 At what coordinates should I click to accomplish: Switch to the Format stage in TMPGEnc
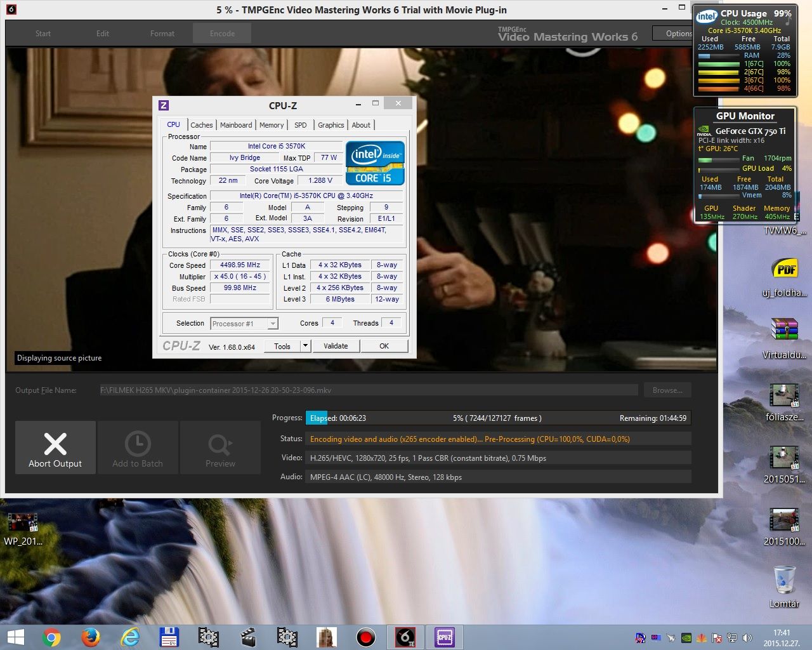pyautogui.click(x=162, y=34)
